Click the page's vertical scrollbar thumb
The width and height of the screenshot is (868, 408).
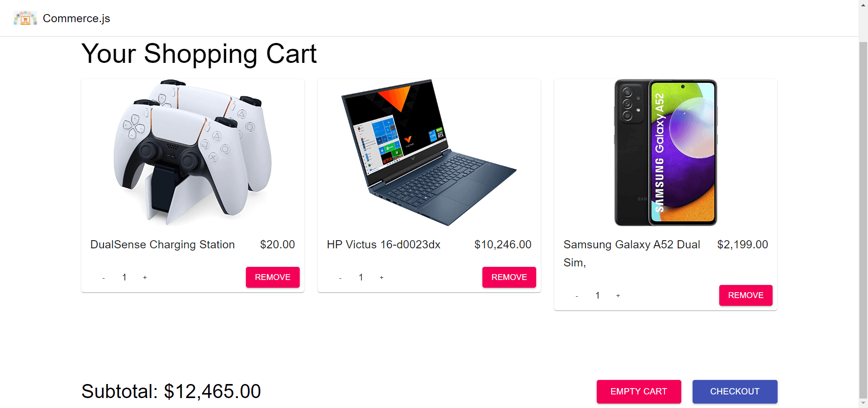click(x=863, y=219)
